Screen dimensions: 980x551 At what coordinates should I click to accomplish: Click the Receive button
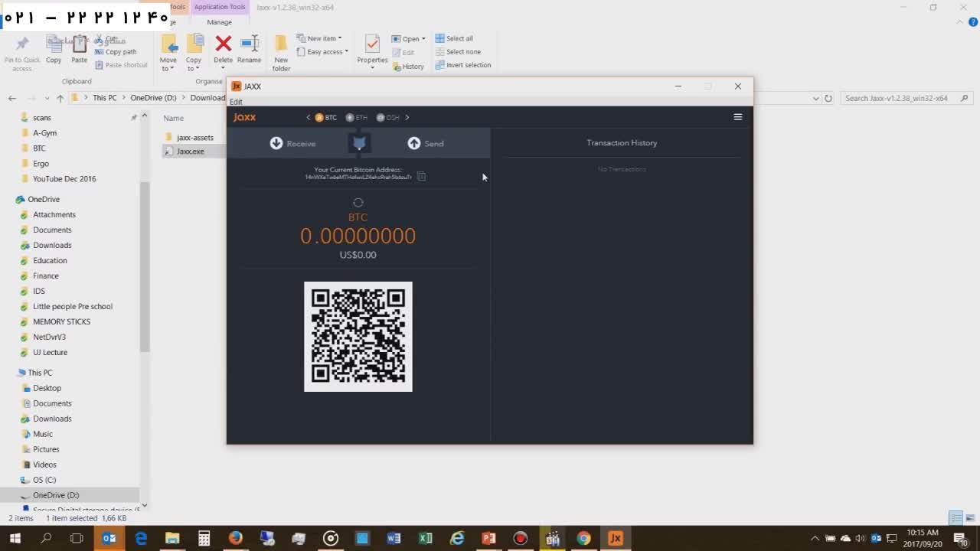click(292, 143)
